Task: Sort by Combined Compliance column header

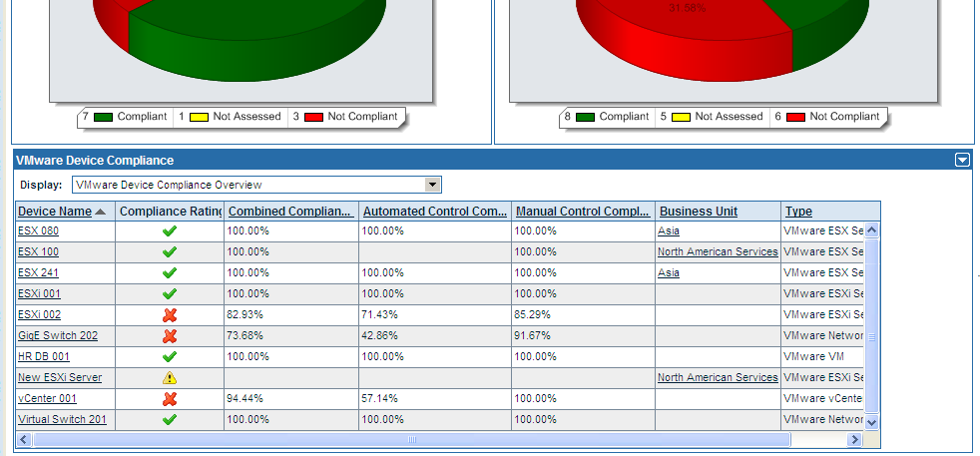Action: pyautogui.click(x=291, y=212)
